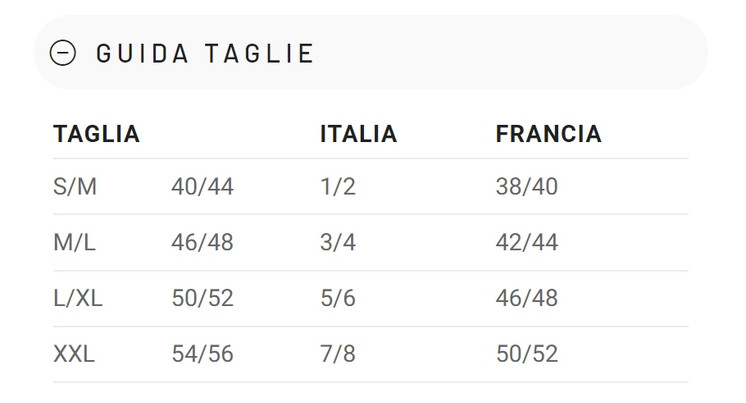This screenshot has height=403, width=746.
Task: Select Francia value 38/40
Action: (x=526, y=187)
